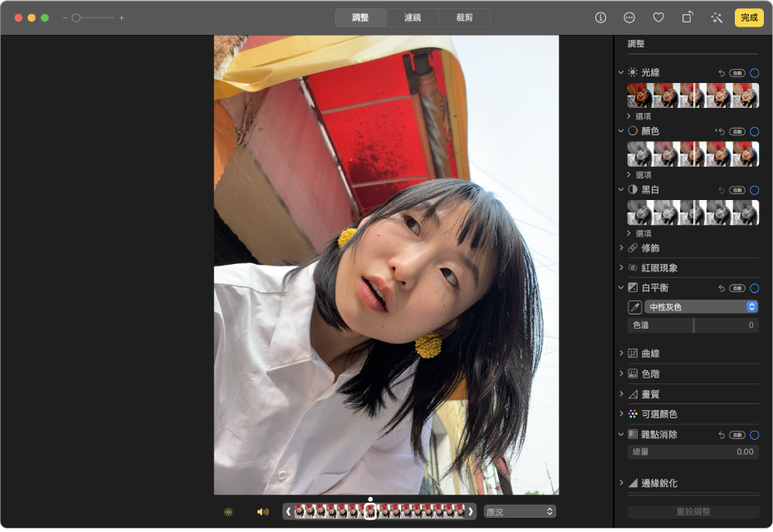Toggle the 黑白 adjustment circle
Screen dimensions: 773x532
(x=754, y=190)
